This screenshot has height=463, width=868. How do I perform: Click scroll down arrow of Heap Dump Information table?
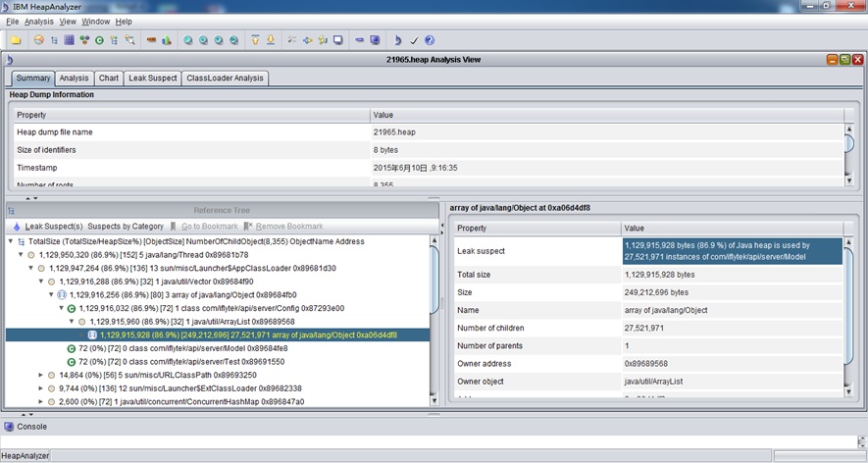849,180
